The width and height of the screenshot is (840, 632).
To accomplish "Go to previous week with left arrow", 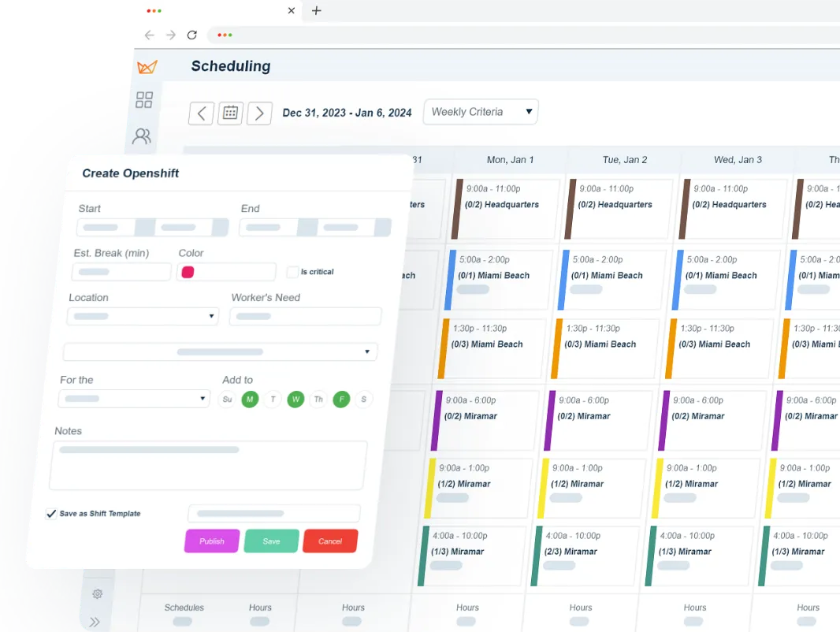I will (201, 113).
